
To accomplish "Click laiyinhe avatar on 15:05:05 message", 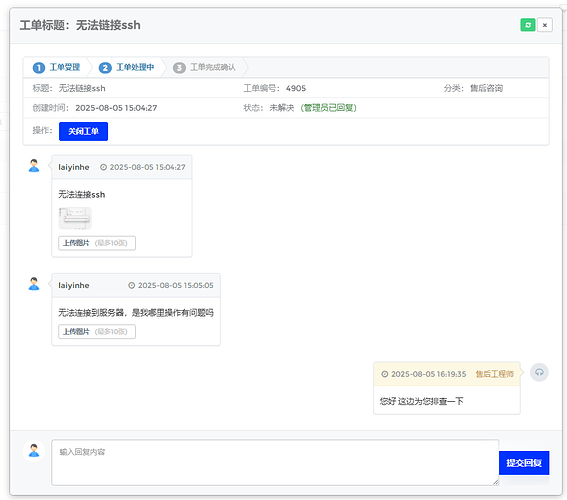I will pyautogui.click(x=34, y=283).
